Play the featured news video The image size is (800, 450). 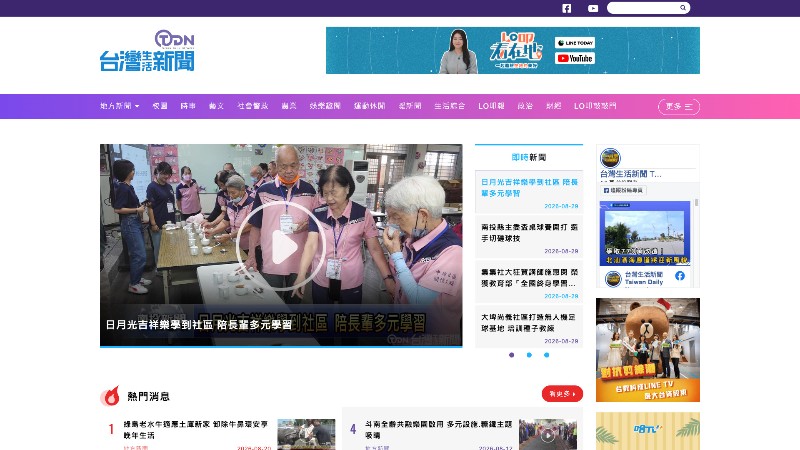coord(281,247)
